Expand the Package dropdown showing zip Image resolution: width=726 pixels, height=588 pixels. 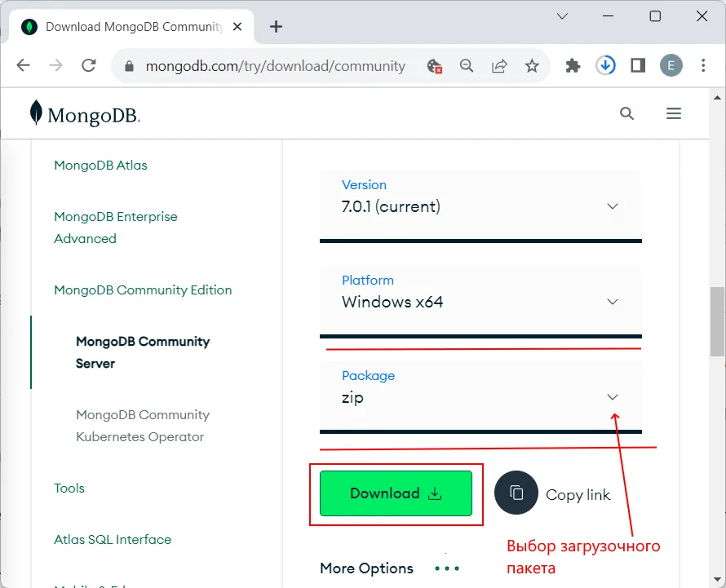(x=612, y=397)
